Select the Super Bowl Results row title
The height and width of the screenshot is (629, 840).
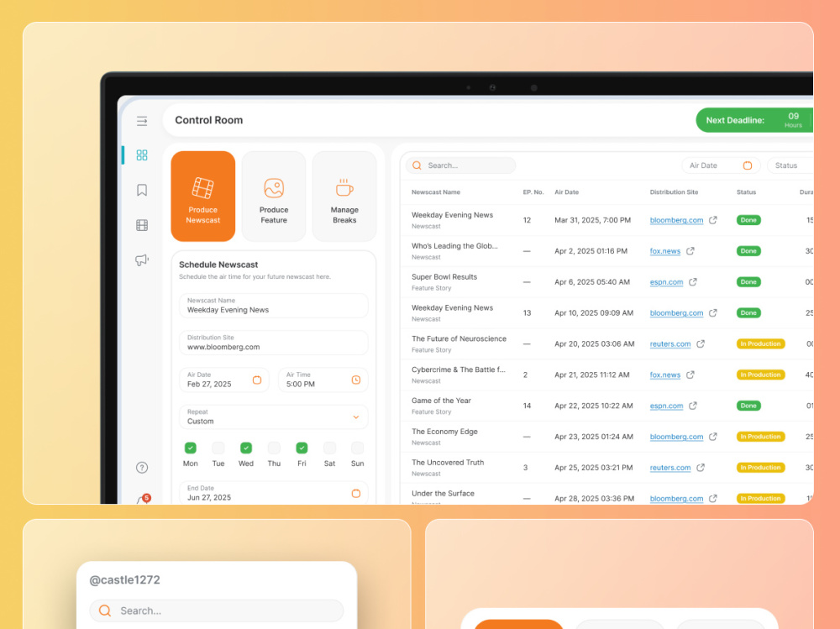coord(444,277)
